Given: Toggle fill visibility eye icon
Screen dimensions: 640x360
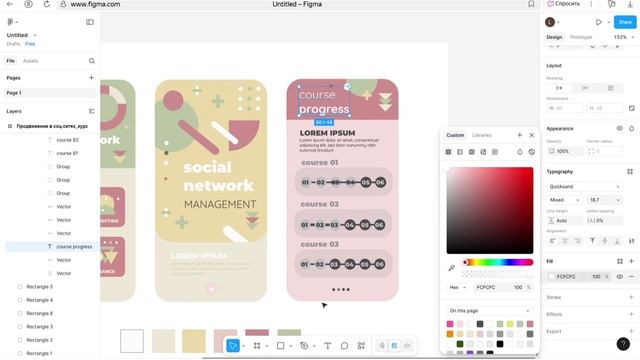Looking at the screenshot, I should click(x=619, y=277).
